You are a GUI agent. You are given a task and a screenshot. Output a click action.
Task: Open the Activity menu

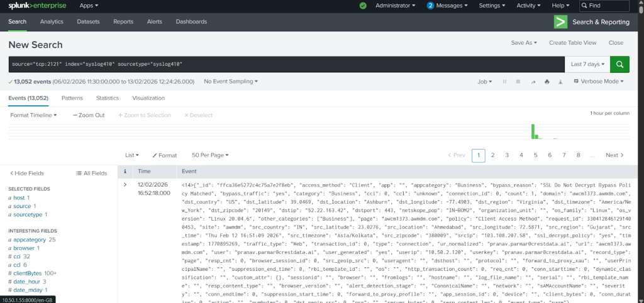tap(528, 6)
